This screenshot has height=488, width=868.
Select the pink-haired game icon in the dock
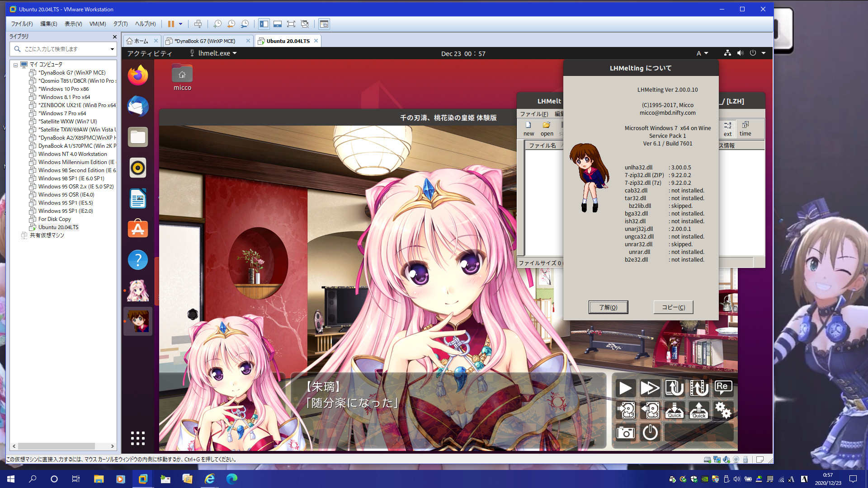[x=138, y=291]
